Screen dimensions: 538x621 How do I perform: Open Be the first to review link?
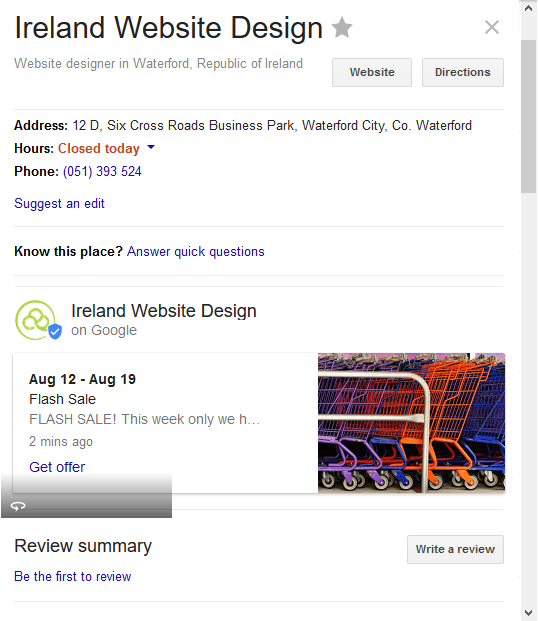coord(72,577)
